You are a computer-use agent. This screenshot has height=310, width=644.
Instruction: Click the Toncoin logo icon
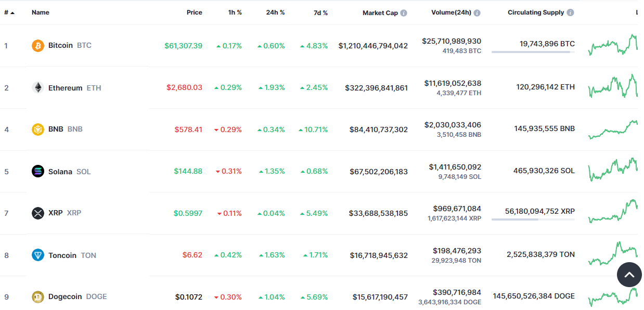38,255
